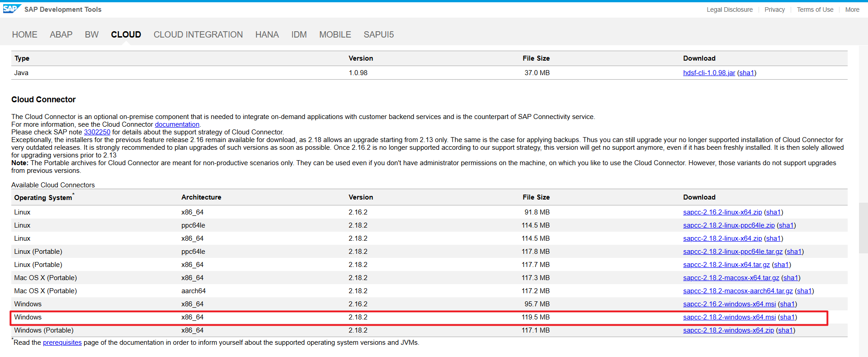Open the More menu
Screen dimensions: 868x357
coord(852,10)
